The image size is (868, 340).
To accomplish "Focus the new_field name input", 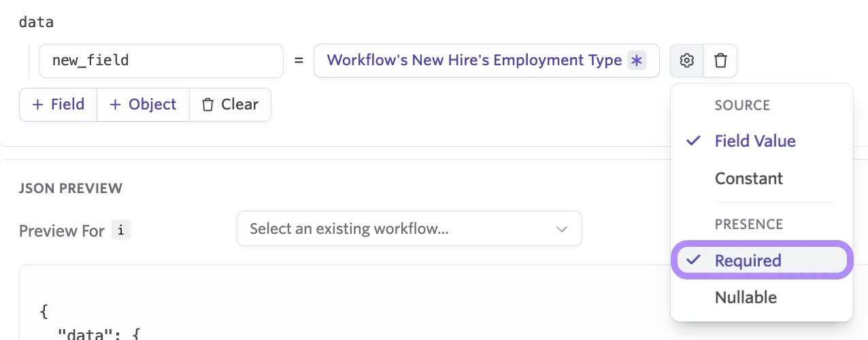I will [x=161, y=61].
